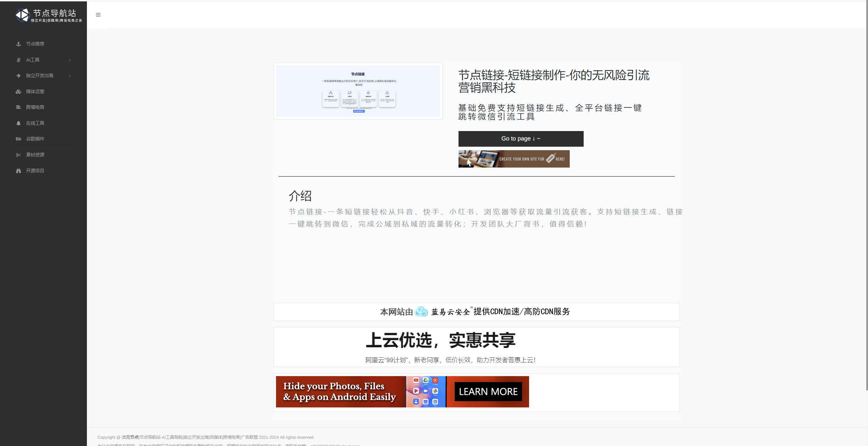Click the 媒体运营 sidebar icon
This screenshot has width=868, height=446.
18,91
